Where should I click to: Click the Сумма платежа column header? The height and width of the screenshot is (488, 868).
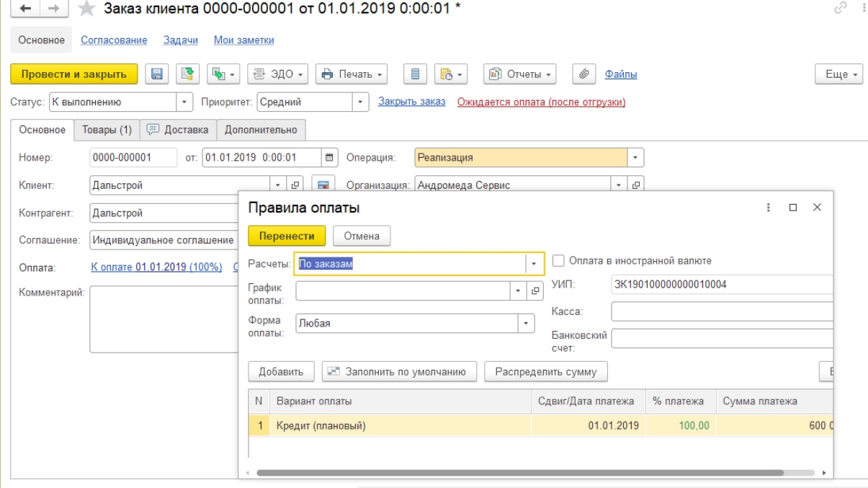click(x=775, y=402)
